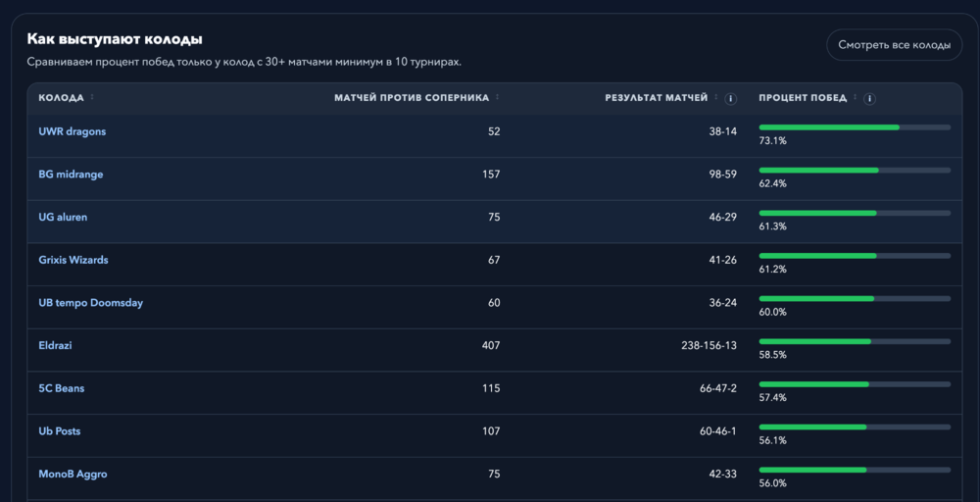Select the MonoB Aggro deck link
This screenshot has height=502, width=980.
coord(73,474)
